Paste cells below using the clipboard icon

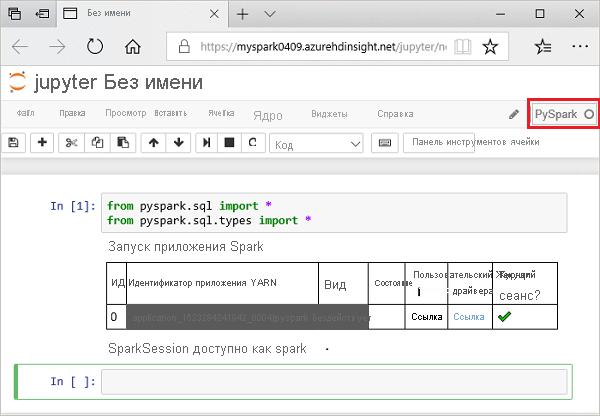(x=123, y=143)
